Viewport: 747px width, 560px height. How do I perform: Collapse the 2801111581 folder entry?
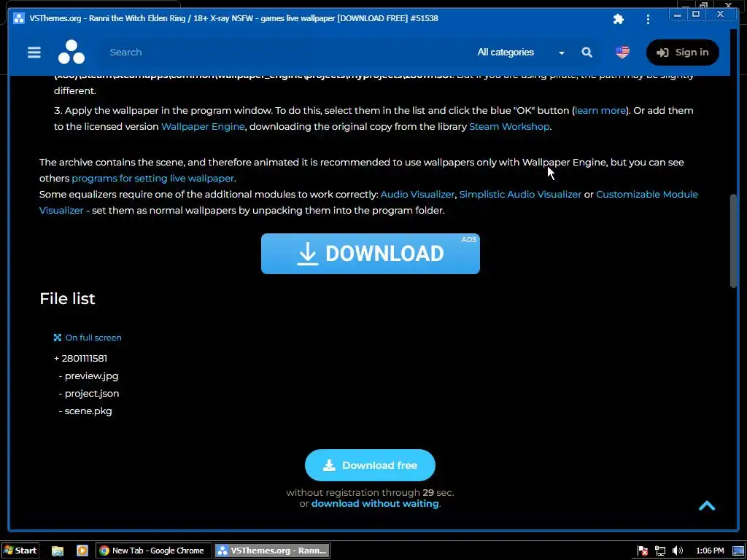(80, 358)
